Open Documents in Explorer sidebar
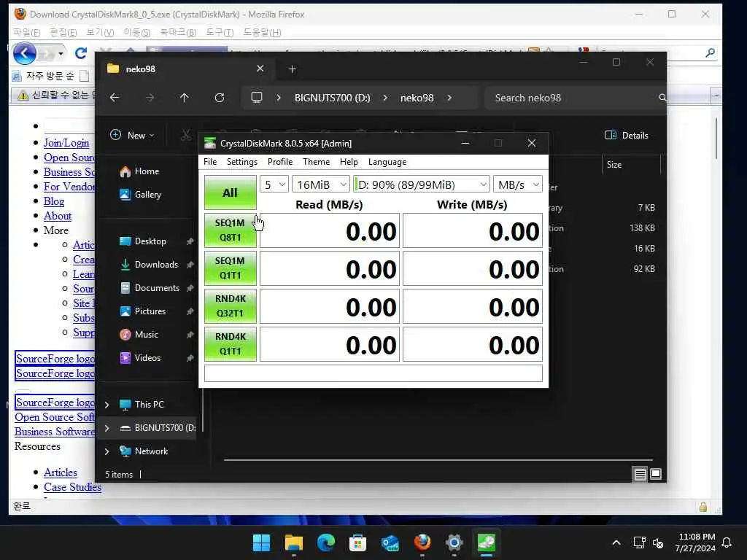Screen dimensions: 747x560 coord(157,287)
